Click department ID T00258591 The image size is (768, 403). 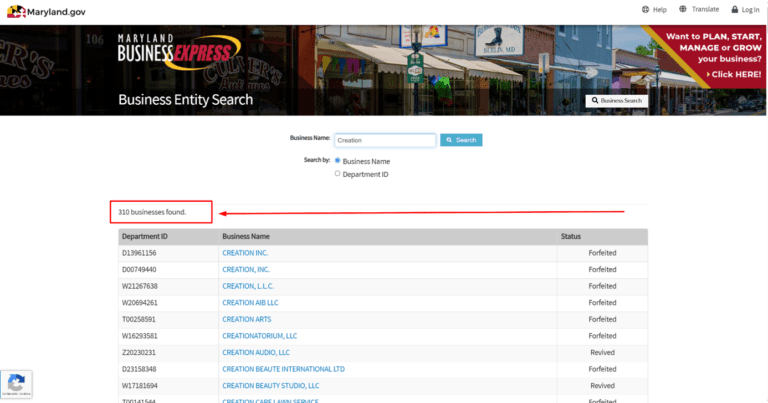click(139, 319)
